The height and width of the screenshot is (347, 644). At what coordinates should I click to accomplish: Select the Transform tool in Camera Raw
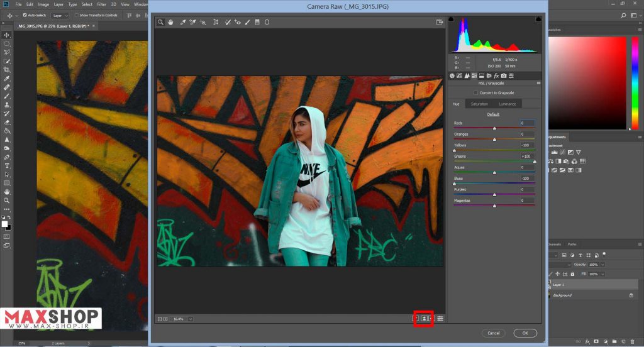[x=216, y=22]
